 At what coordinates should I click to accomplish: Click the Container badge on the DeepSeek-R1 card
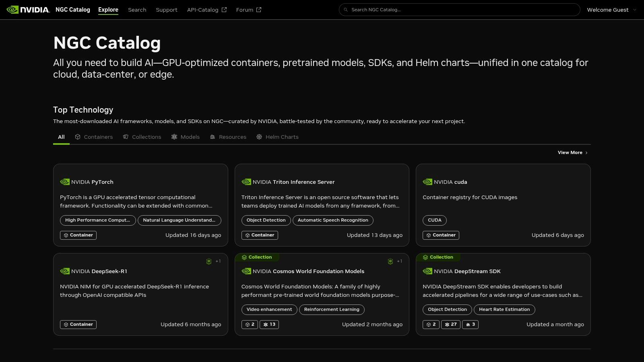click(x=78, y=324)
